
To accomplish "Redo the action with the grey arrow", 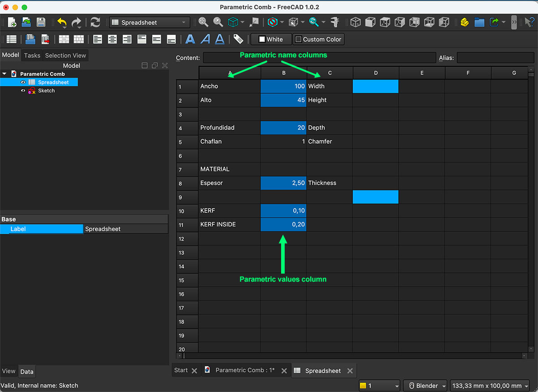I will coord(77,22).
